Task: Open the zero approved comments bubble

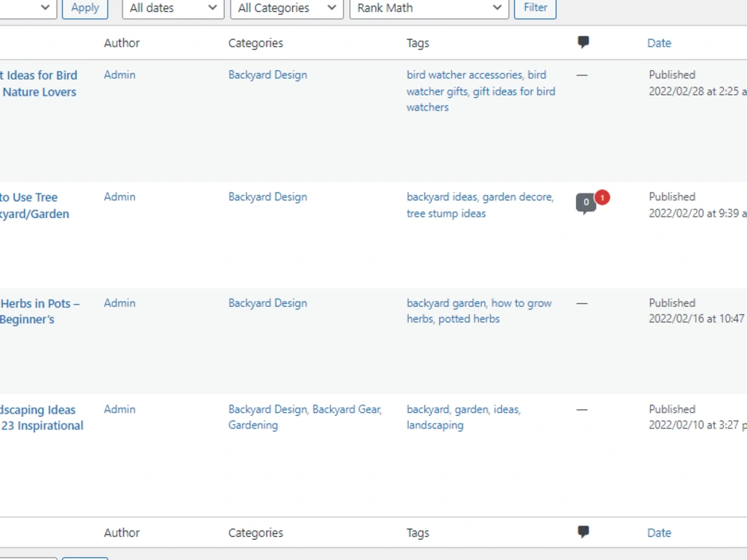Action: click(586, 203)
